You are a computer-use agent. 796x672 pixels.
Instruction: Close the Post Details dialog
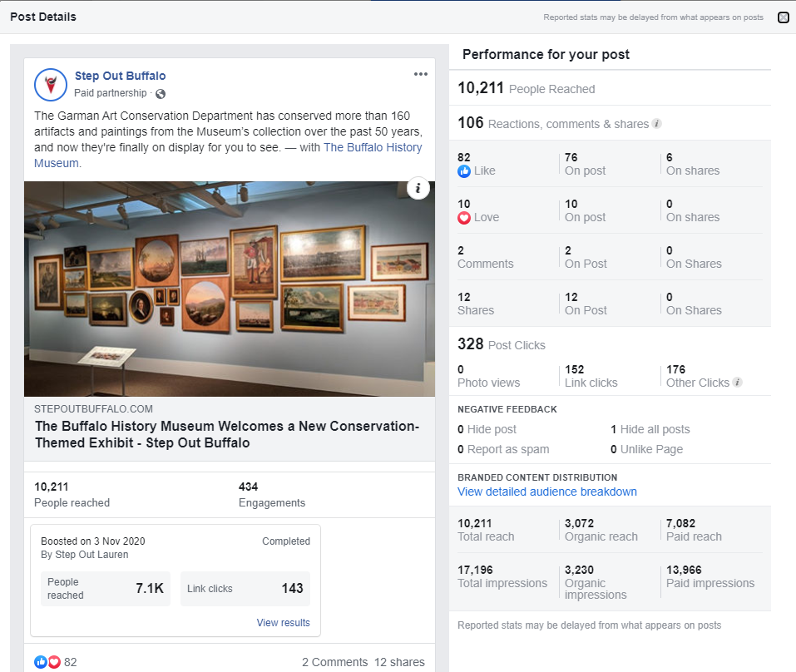click(784, 17)
